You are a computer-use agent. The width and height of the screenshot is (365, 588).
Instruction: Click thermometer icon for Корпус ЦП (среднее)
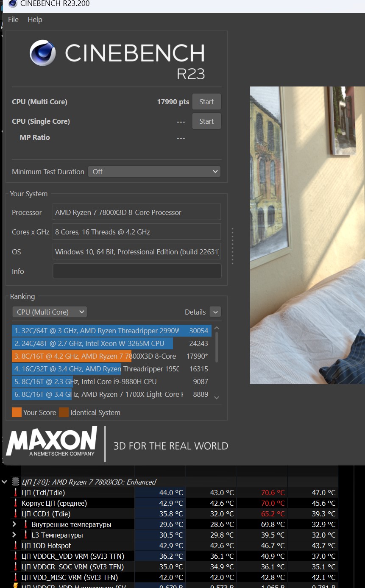[x=16, y=503]
